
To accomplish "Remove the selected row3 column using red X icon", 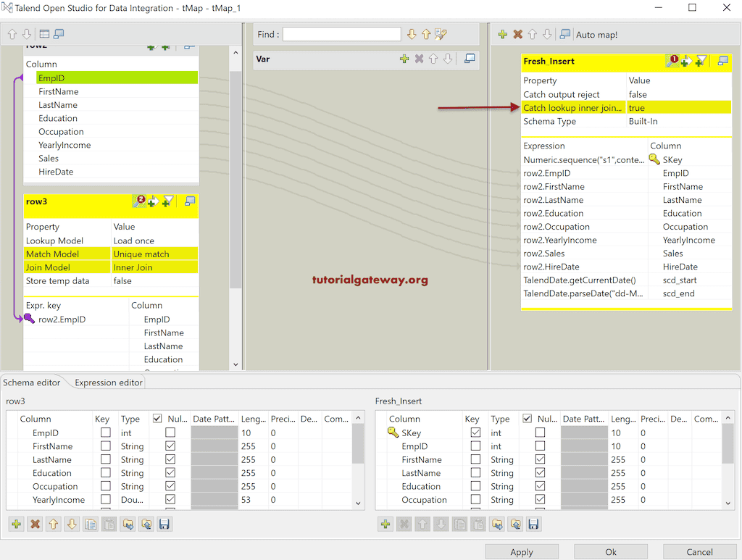I will (x=35, y=524).
